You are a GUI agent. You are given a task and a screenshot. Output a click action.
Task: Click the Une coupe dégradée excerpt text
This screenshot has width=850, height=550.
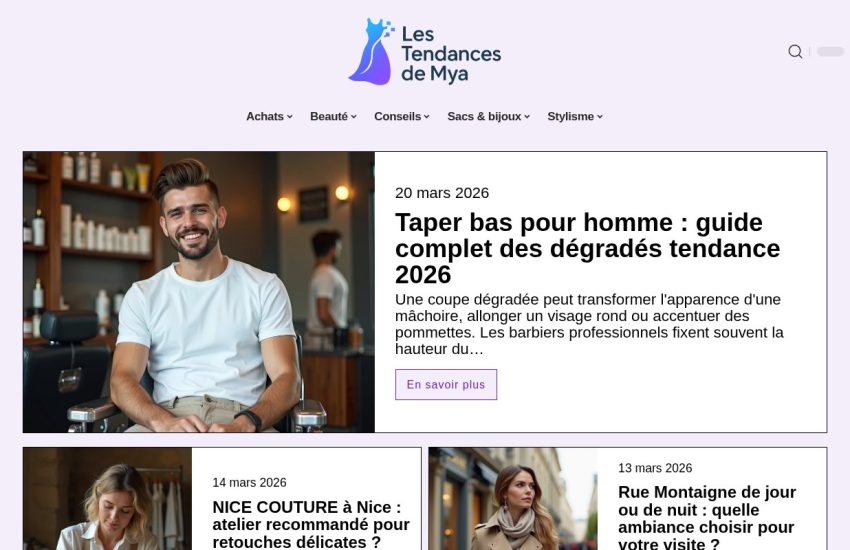pos(589,324)
